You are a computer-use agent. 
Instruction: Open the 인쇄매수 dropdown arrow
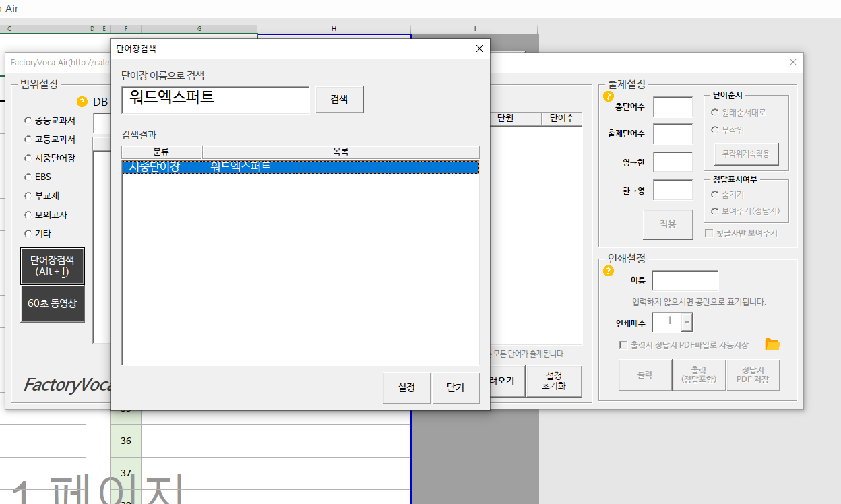click(687, 323)
